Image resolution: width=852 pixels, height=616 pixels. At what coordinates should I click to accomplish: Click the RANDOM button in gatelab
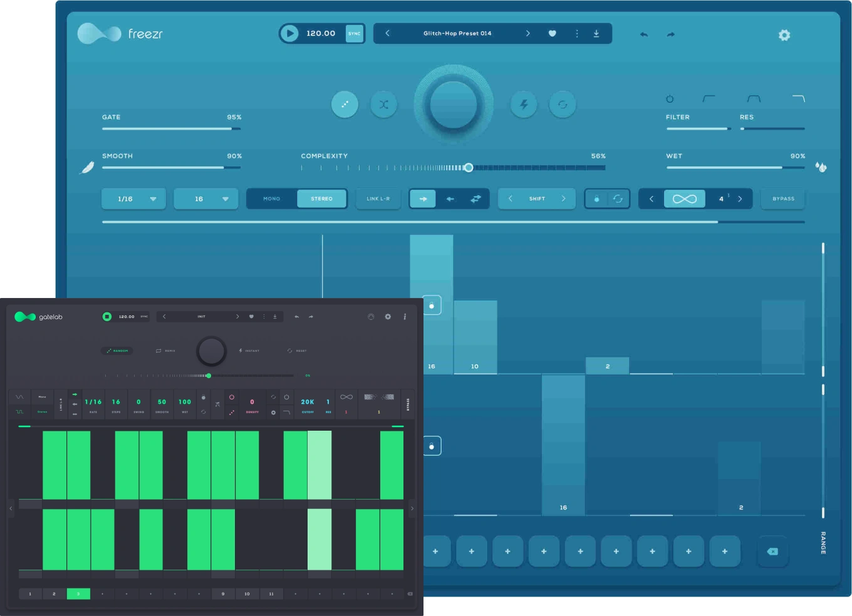click(117, 351)
